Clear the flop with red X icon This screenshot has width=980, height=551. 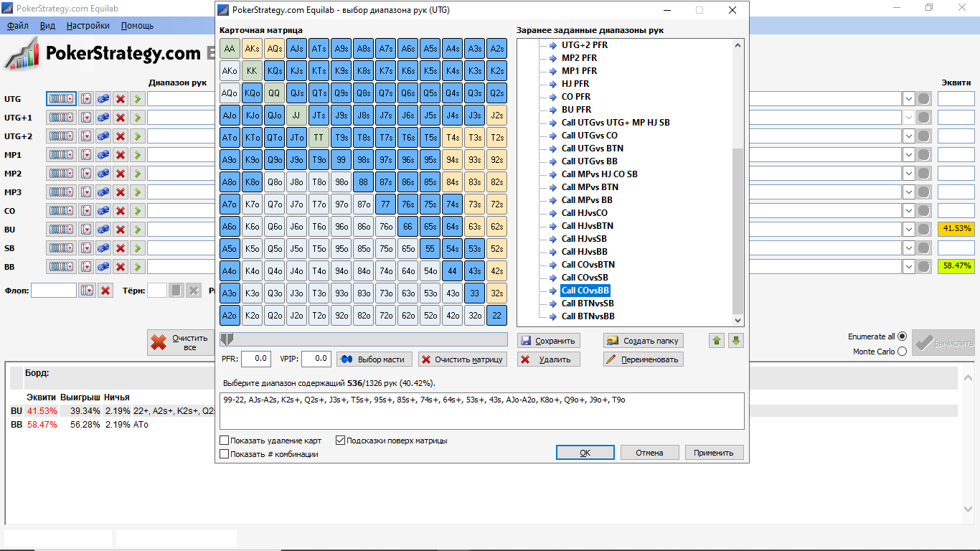point(105,291)
